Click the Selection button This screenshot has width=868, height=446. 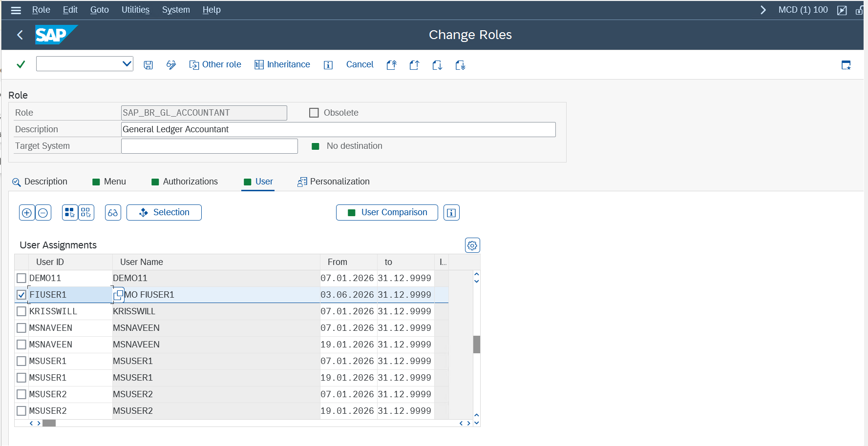[164, 213]
